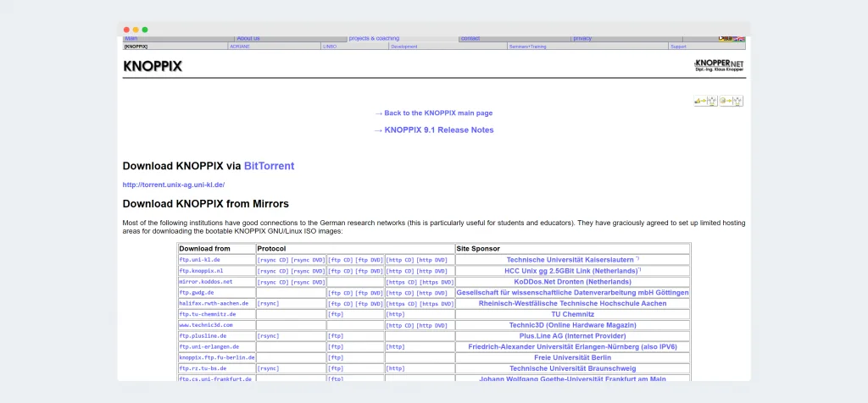This screenshot has width=868, height=403.
Task: Click the BitTorrent heading link
Action: pos(269,166)
